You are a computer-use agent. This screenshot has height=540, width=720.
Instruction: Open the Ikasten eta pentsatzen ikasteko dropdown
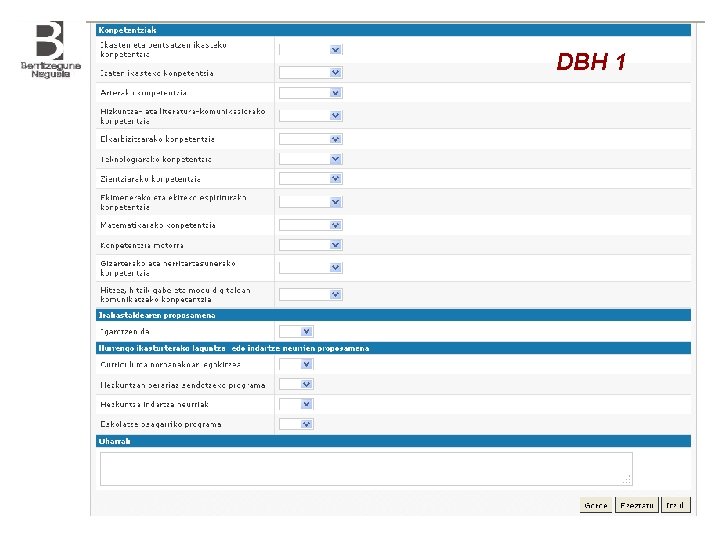point(311,49)
